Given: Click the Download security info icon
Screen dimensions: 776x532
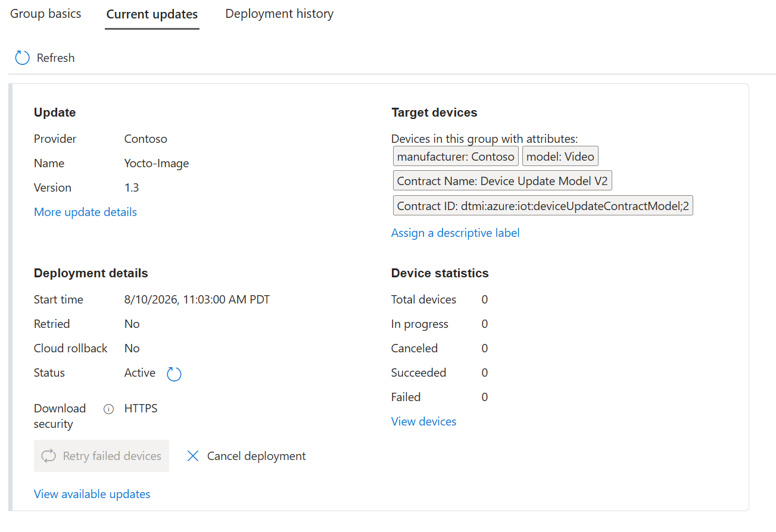Looking at the screenshot, I should [108, 409].
